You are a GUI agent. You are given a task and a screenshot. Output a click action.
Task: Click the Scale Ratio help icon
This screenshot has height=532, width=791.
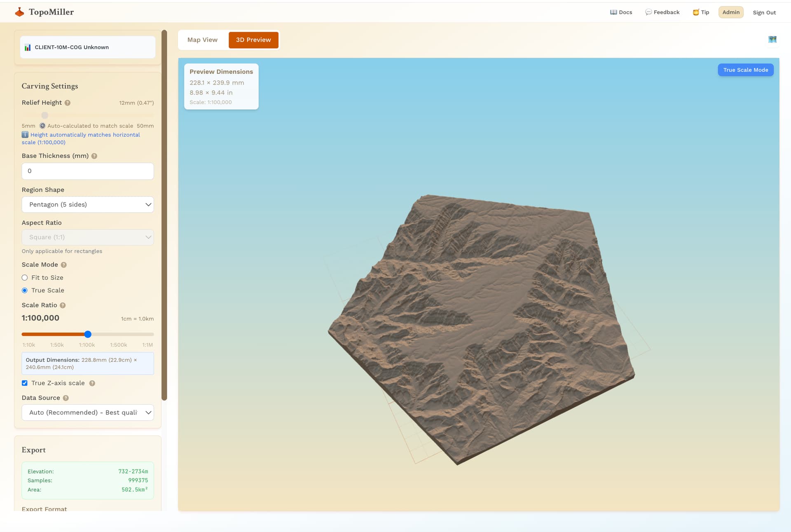coord(63,305)
